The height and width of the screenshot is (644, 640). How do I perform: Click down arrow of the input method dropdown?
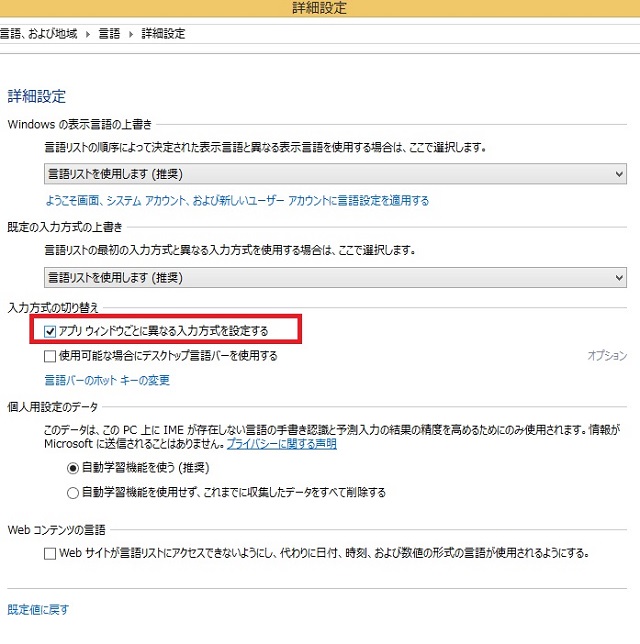619,277
